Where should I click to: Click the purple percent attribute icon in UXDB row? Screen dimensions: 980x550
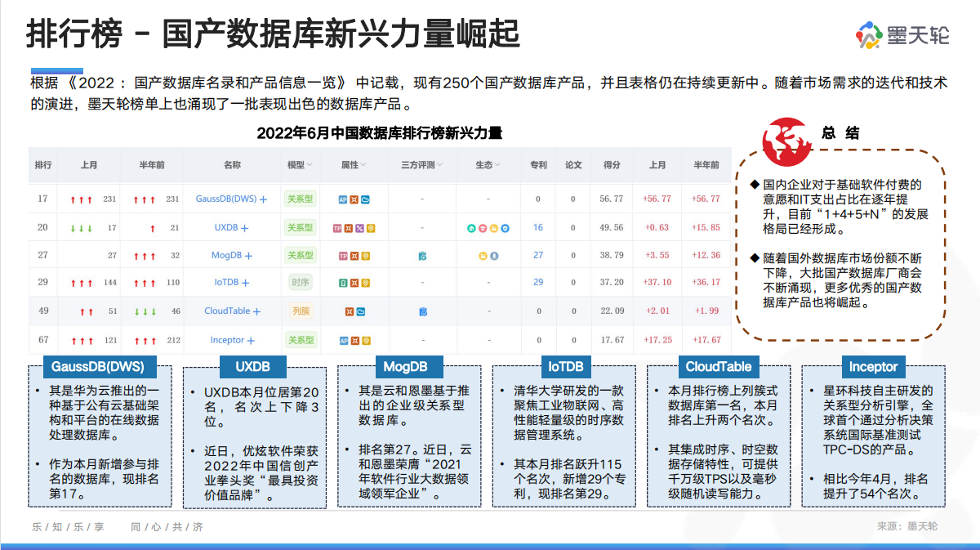[359, 228]
